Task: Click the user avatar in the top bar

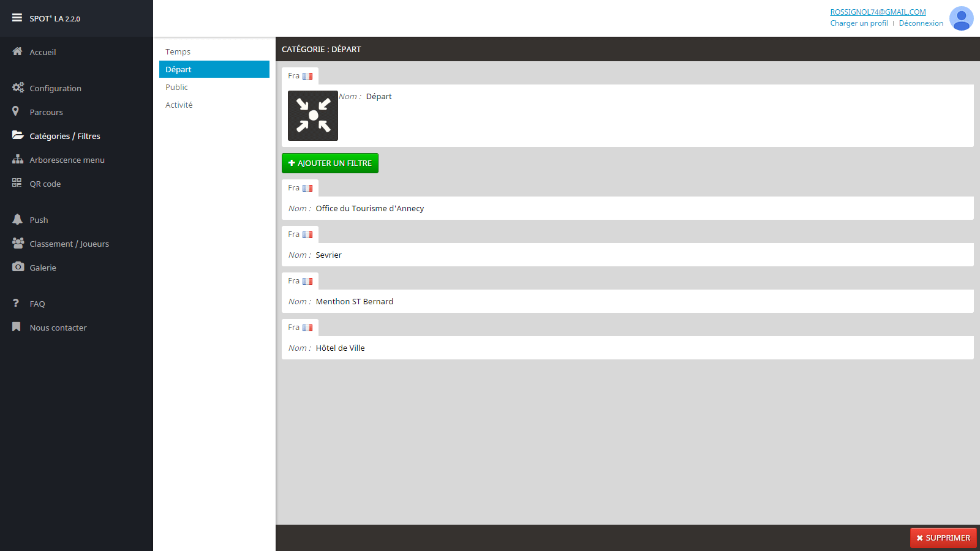Action: [x=961, y=18]
